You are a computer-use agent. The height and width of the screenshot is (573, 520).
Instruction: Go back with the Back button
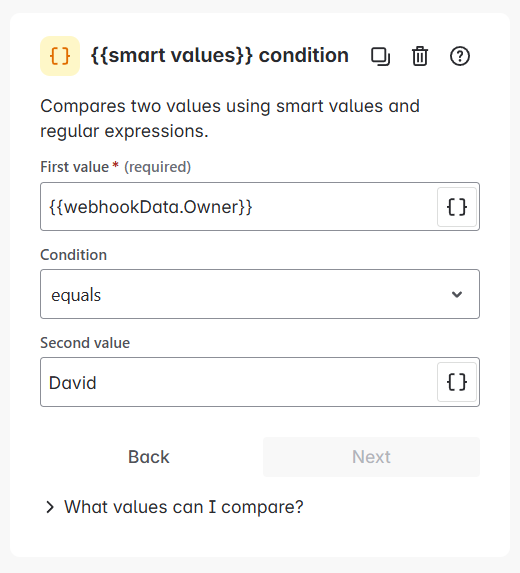coord(149,457)
